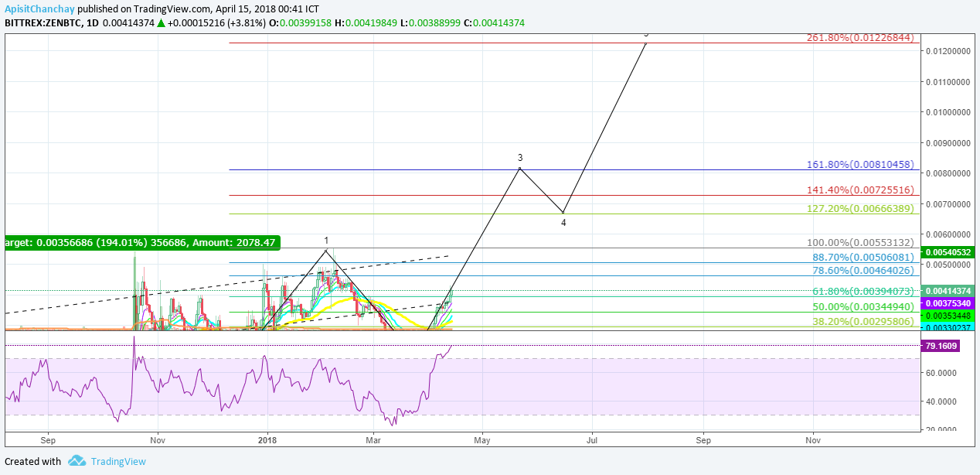Select the 261.80%(0.01226844) Fibonacci label

coord(860,37)
